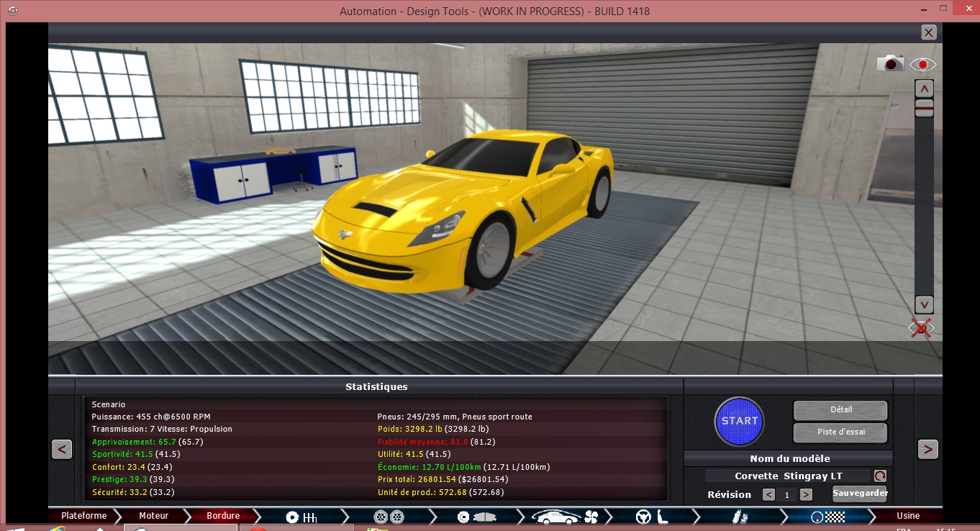Click the Poids 3298.2 lb stat
Screen dimensions: 980x531
click(433, 429)
